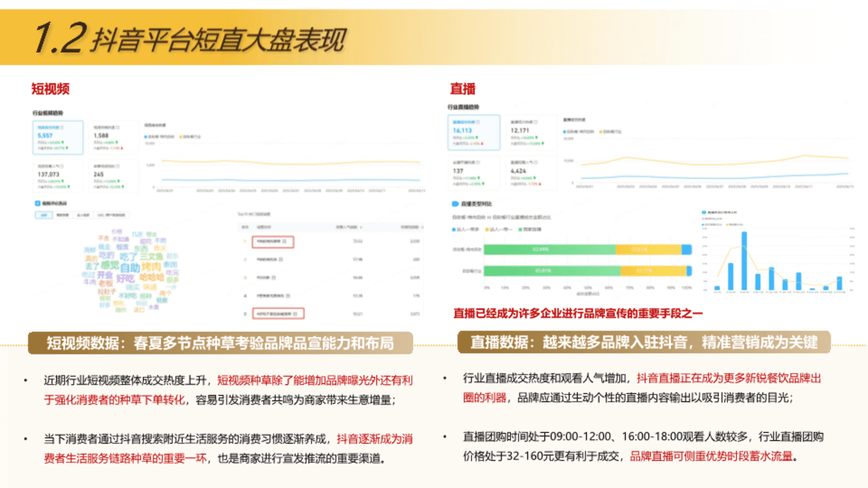Click the red caption 直播已经成为许多企业进行品牌宣传的重要手段之一

(x=578, y=314)
